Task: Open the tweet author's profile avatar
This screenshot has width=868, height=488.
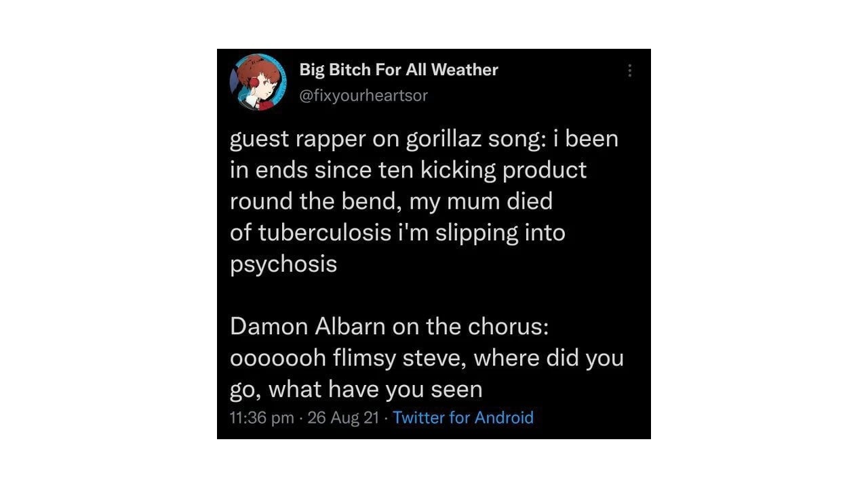Action: point(258,83)
